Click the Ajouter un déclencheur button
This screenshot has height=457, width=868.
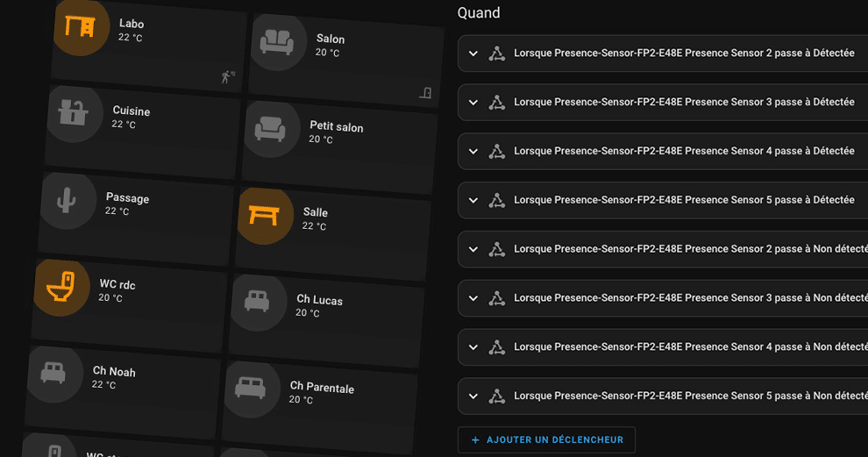click(546, 439)
